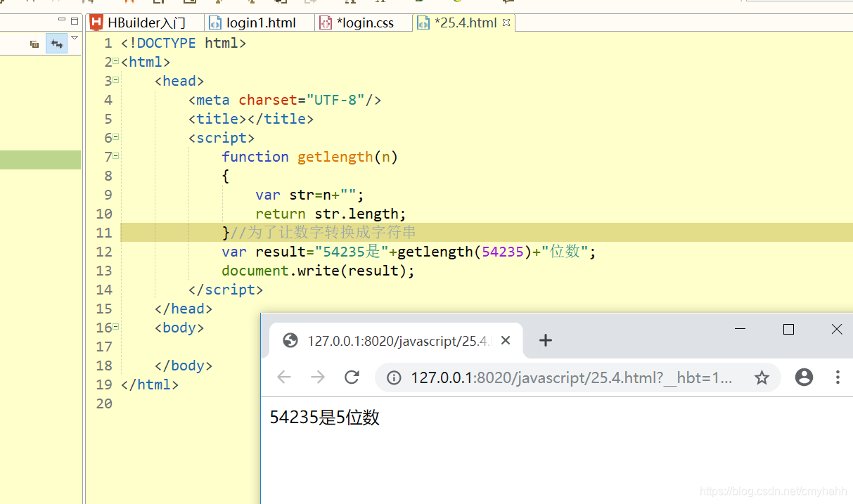The height and width of the screenshot is (504, 853).
Task: Open a new browser tab
Action: click(546, 341)
